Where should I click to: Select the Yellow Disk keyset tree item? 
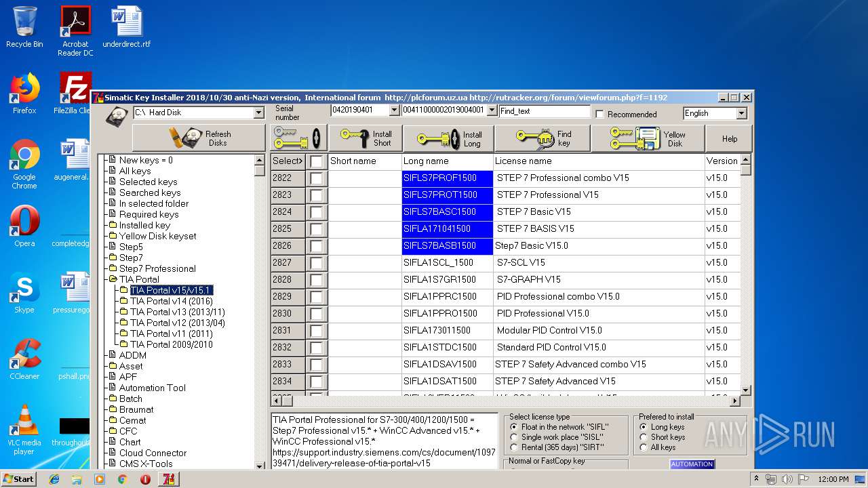click(x=157, y=236)
